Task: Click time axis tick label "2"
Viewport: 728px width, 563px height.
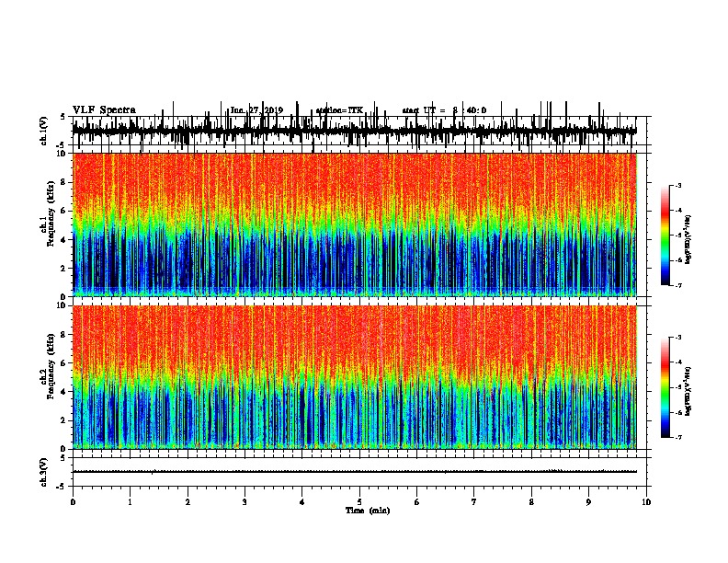Action: tap(188, 502)
